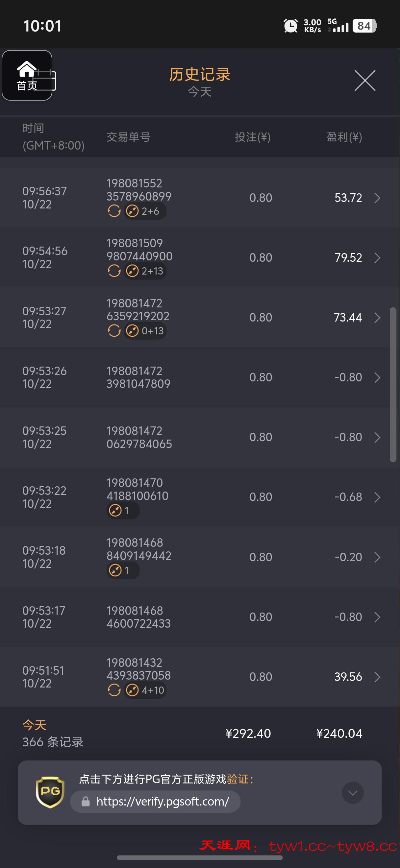
Task: Tap the replay icon on the 73.44 record
Action: [x=114, y=331]
